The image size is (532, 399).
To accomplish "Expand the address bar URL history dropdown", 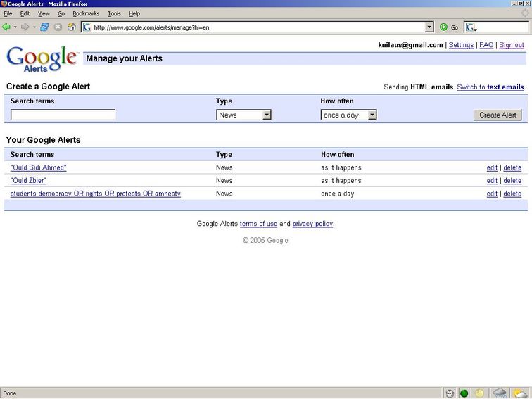I will coord(429,27).
